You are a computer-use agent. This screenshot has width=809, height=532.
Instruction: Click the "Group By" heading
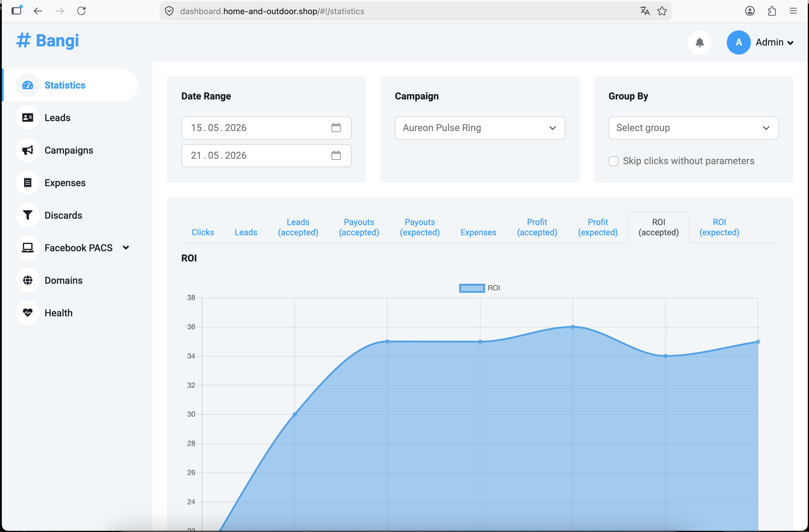point(628,96)
